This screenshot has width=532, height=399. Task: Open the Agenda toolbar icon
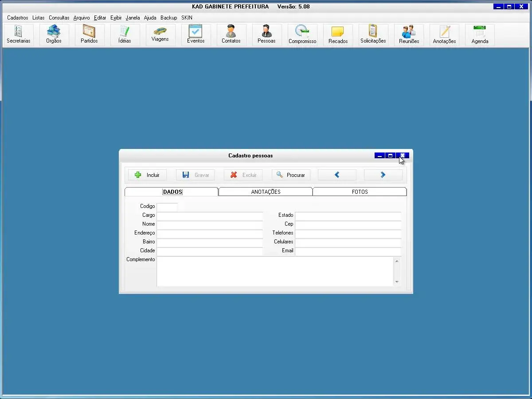(480, 35)
